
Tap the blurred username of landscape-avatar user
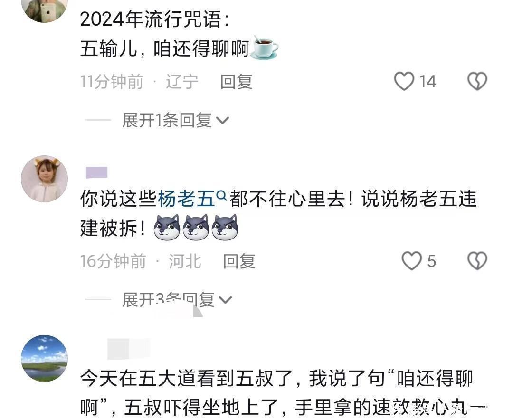point(128,349)
